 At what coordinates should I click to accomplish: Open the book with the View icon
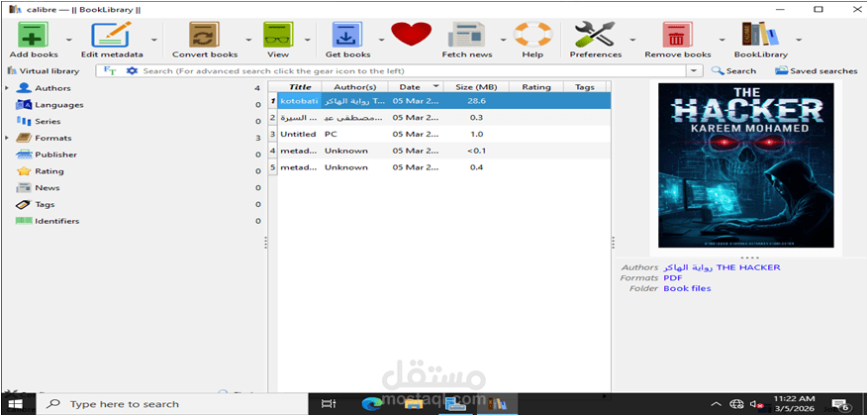click(x=278, y=35)
